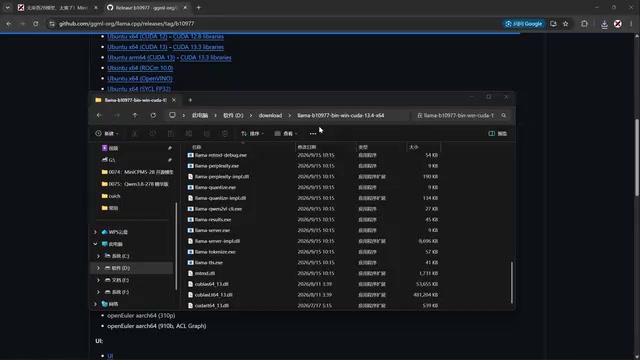Expand the (E:) drive in sidebar

(98, 280)
